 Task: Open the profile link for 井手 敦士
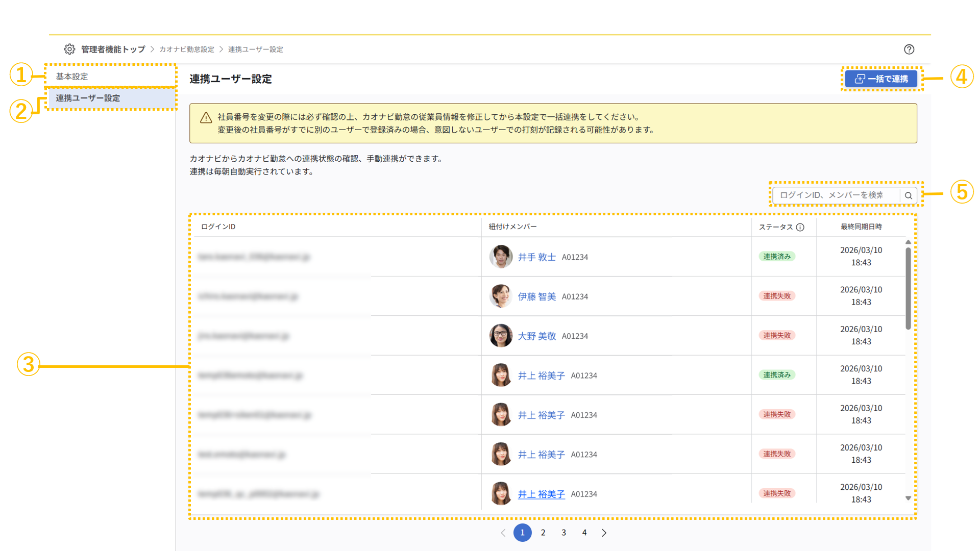click(x=538, y=257)
